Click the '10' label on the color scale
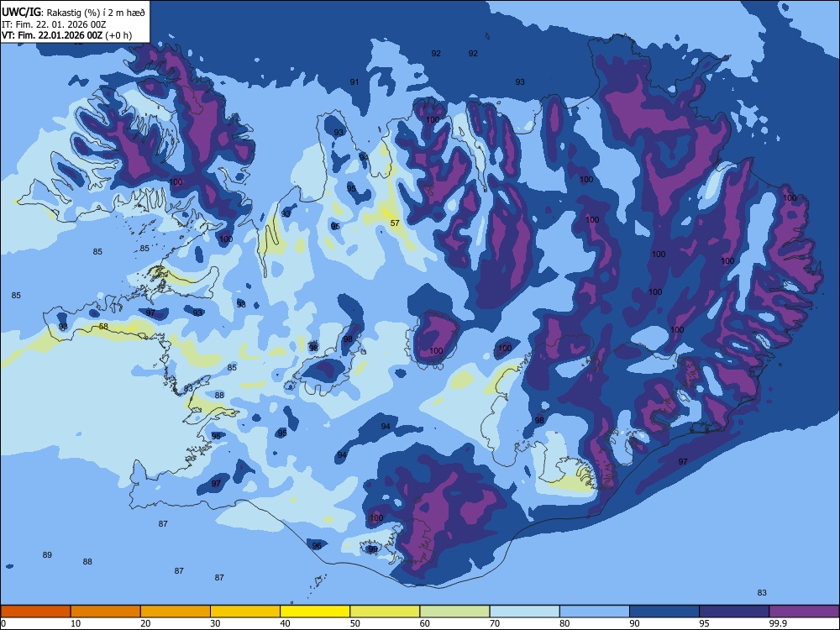The image size is (840, 630). tap(76, 623)
